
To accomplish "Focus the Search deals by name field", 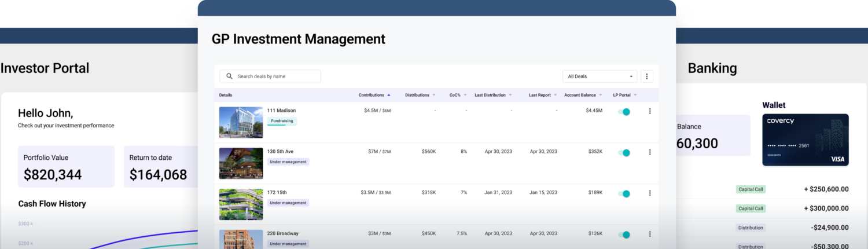I will pyautogui.click(x=270, y=76).
